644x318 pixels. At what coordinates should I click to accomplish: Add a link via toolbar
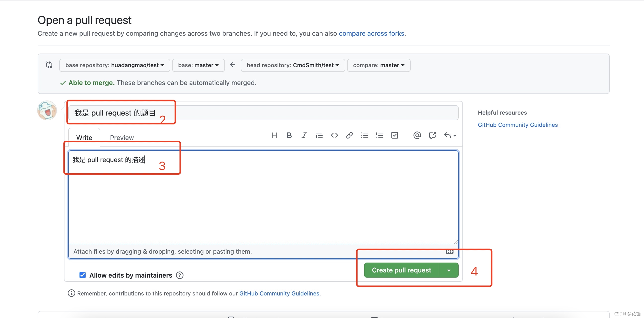(349, 135)
